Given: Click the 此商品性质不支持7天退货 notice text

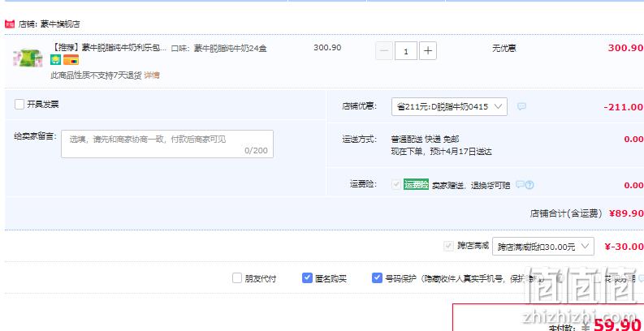Looking at the screenshot, I should click(x=96, y=75).
